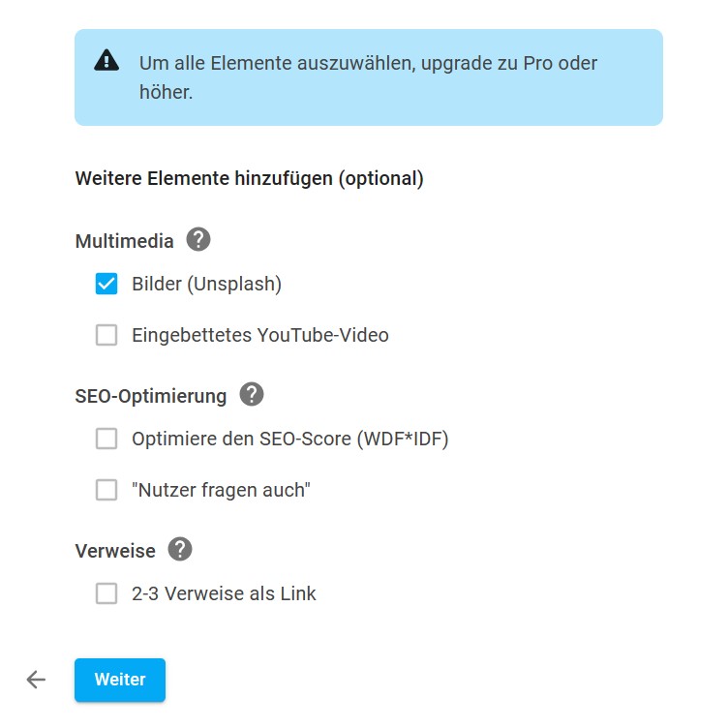Click the "Eingebettetes YouTube-Video" label text

(x=259, y=336)
